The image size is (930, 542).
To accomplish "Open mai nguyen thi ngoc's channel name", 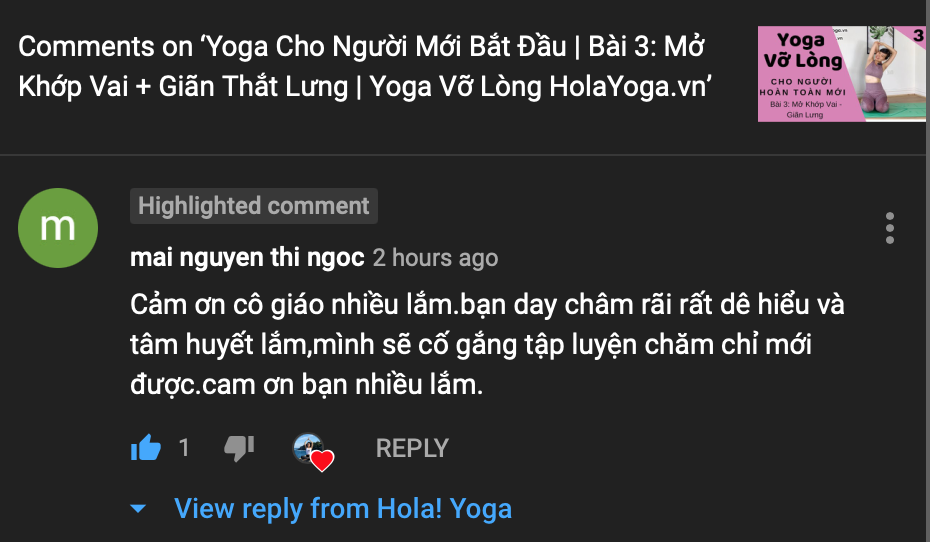I will click(247, 258).
